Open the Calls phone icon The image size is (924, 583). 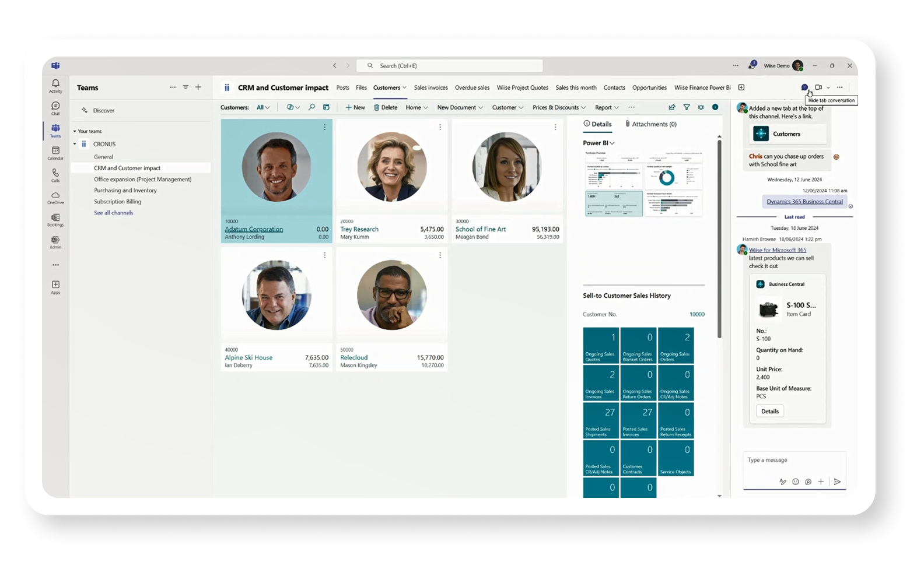coord(55,175)
